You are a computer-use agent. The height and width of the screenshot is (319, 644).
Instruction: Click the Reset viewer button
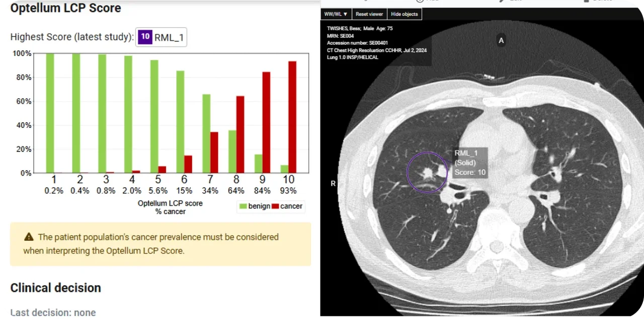[x=369, y=14]
